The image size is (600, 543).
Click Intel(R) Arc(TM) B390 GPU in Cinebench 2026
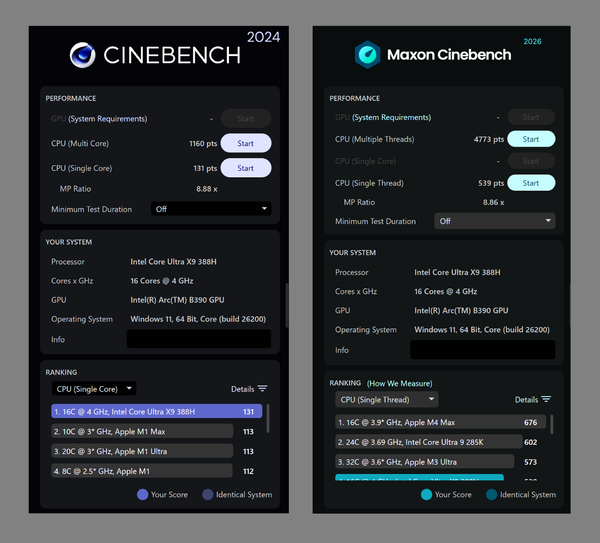point(461,311)
